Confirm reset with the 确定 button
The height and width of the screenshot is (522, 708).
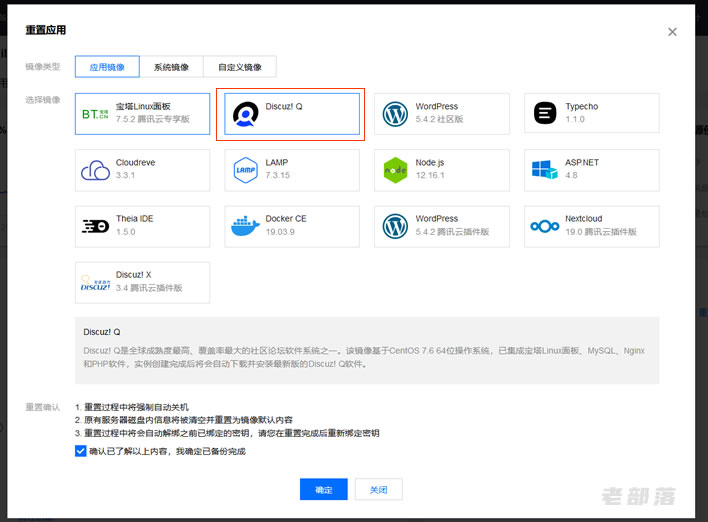pyautogui.click(x=324, y=489)
